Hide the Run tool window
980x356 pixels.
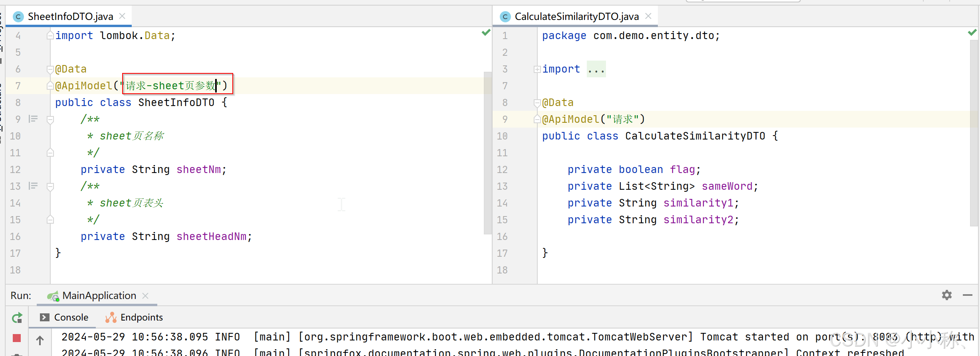(x=968, y=295)
